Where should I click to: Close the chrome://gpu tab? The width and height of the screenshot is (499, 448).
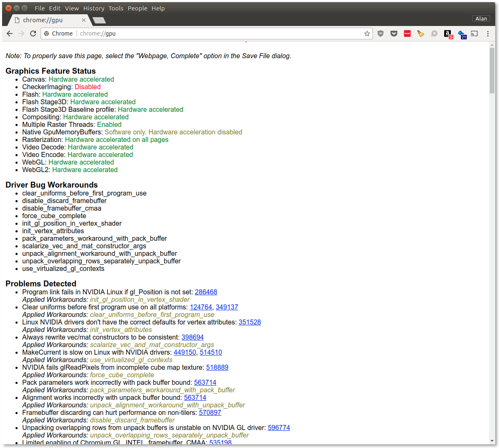click(x=84, y=20)
